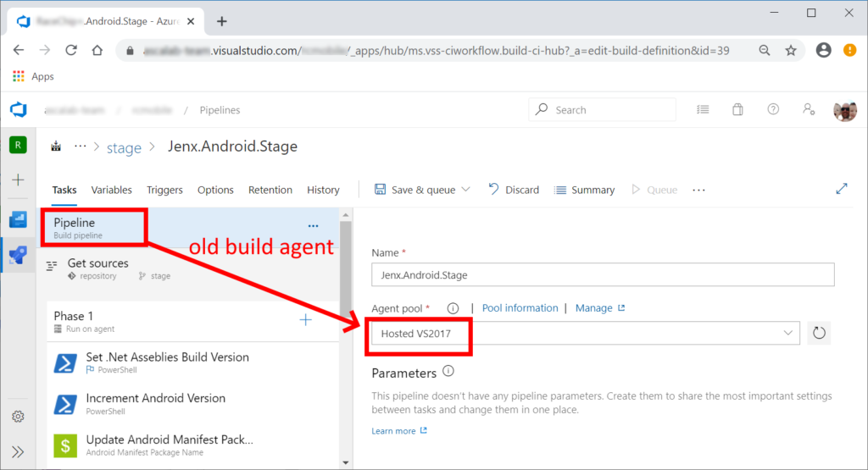Click the Queue button
Viewport: 868px width, 470px height.
[654, 190]
